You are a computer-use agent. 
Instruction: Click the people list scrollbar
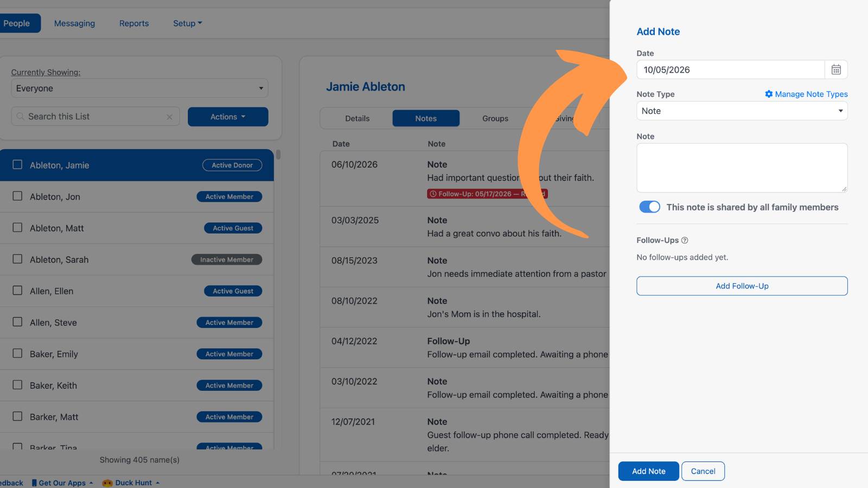[278, 155]
